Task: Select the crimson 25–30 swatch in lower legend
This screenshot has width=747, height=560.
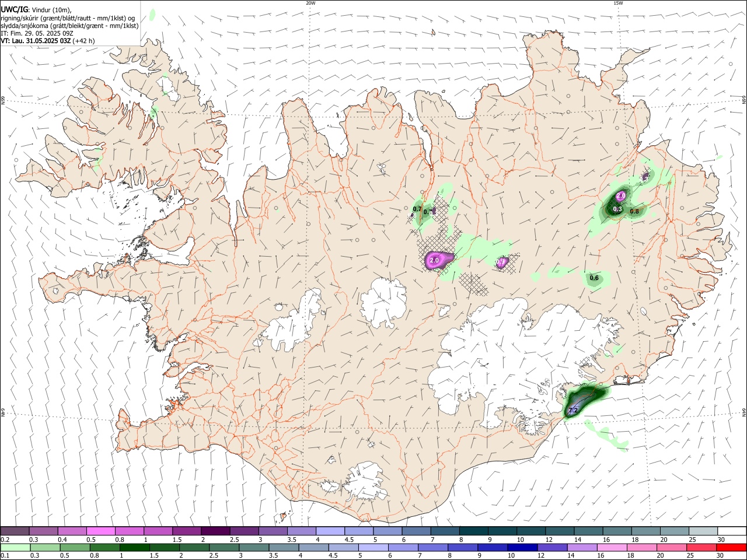Action: (701, 548)
